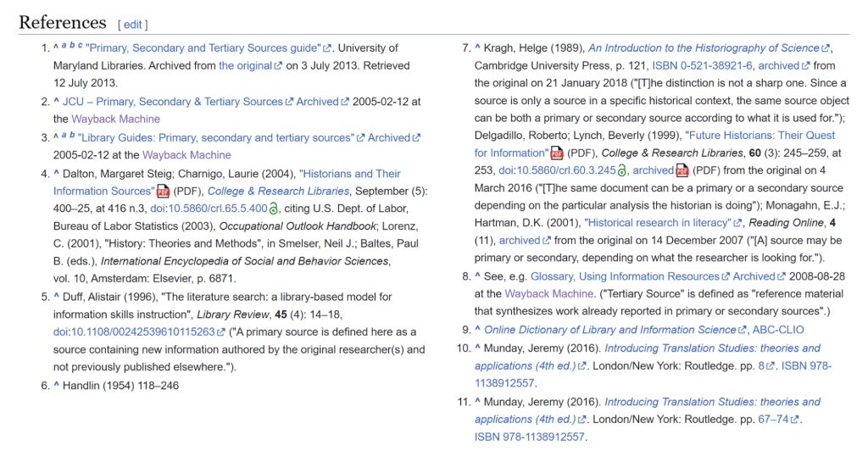Open Historical research in literacy link
Screen dimensions: 868x462
click(x=657, y=223)
